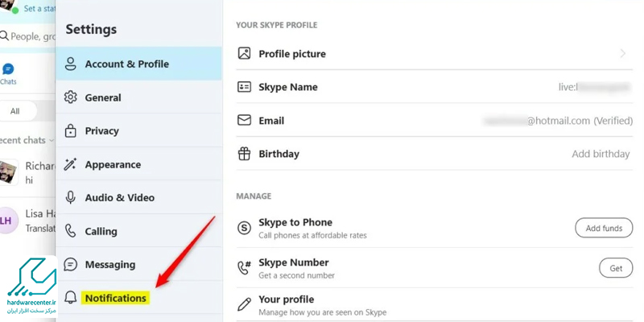Click the Skype Number phone hash icon

245,268
